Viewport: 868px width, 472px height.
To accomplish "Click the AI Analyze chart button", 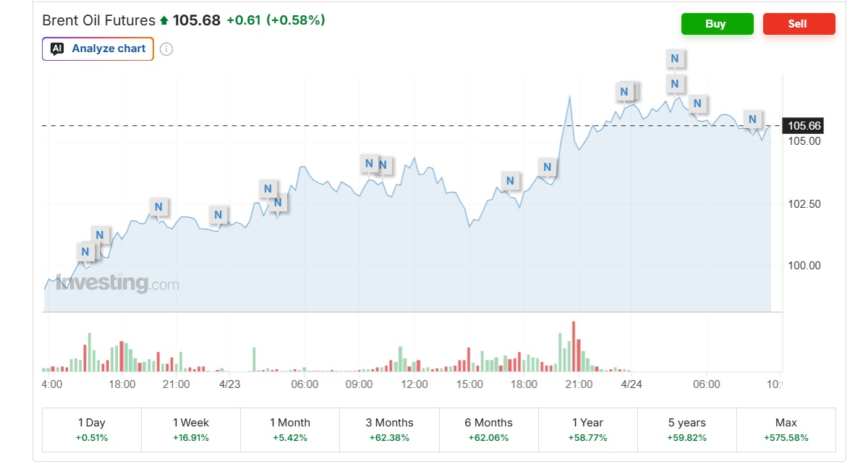I will (x=98, y=49).
